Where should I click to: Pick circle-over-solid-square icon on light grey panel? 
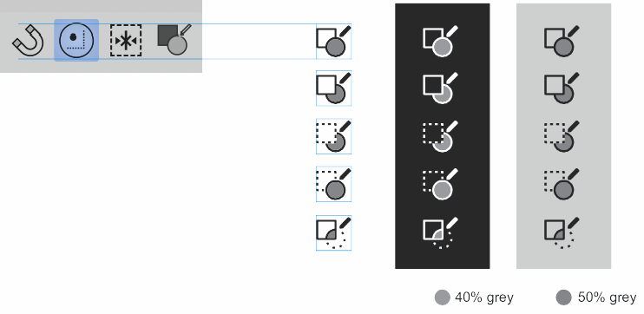[562, 41]
